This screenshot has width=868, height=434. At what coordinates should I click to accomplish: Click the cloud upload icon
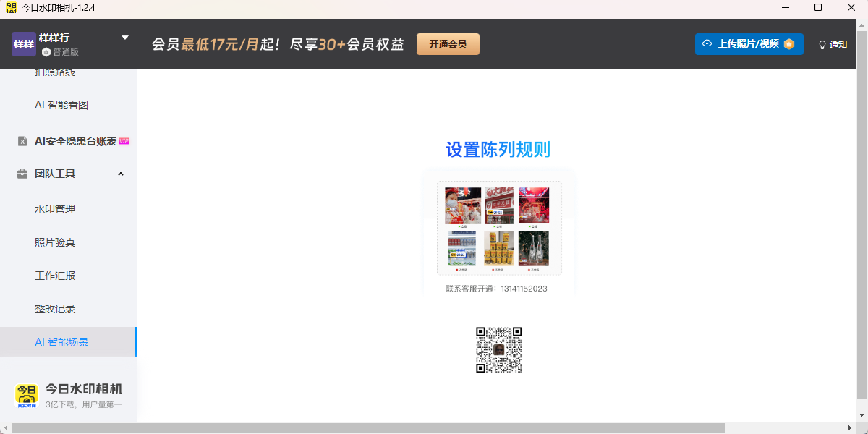click(x=707, y=44)
